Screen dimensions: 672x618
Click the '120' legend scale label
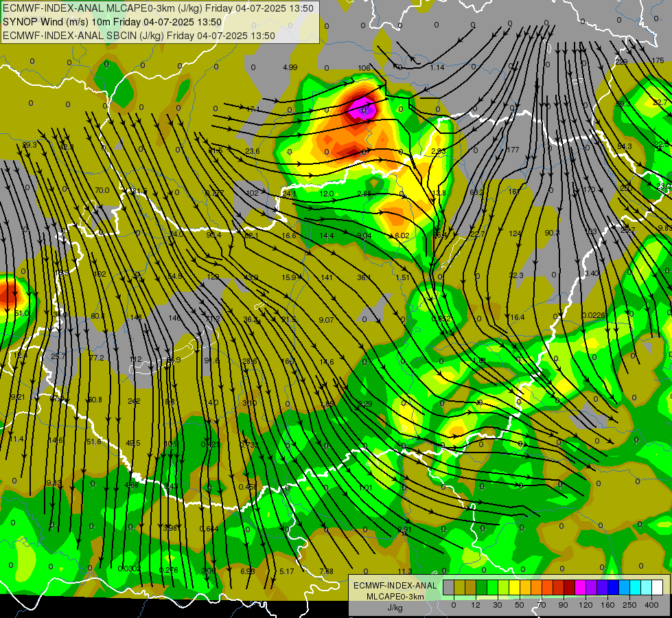586,605
